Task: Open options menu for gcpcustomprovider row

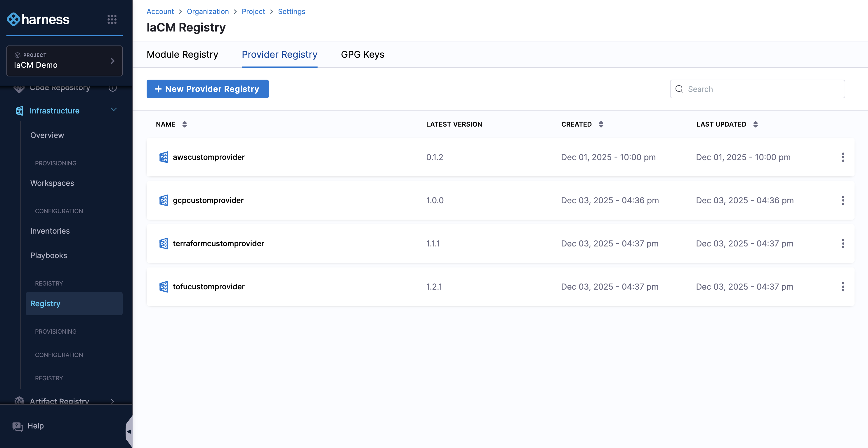Action: [x=843, y=200]
